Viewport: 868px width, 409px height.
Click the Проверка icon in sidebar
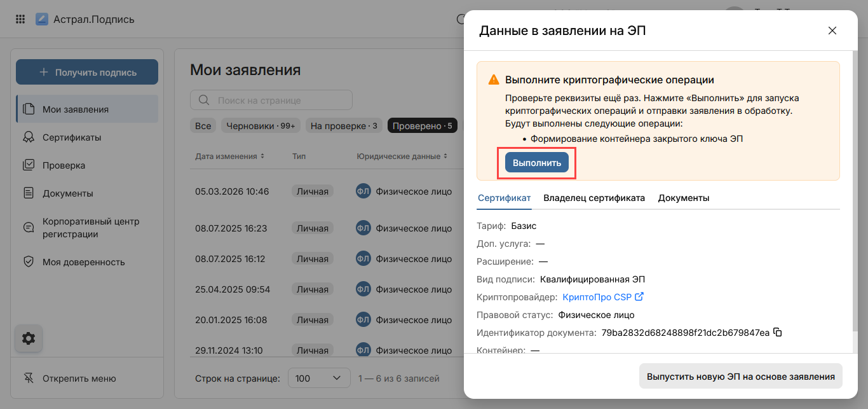click(x=29, y=165)
